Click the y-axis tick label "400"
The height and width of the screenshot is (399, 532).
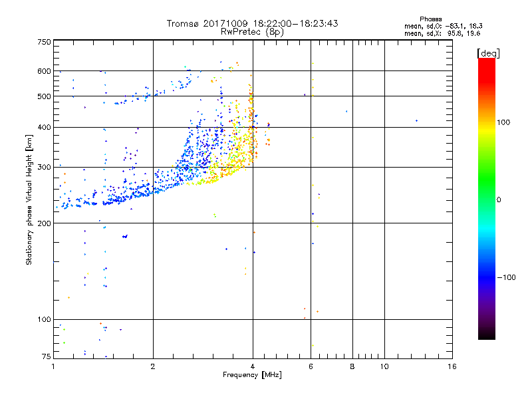[x=44, y=128]
